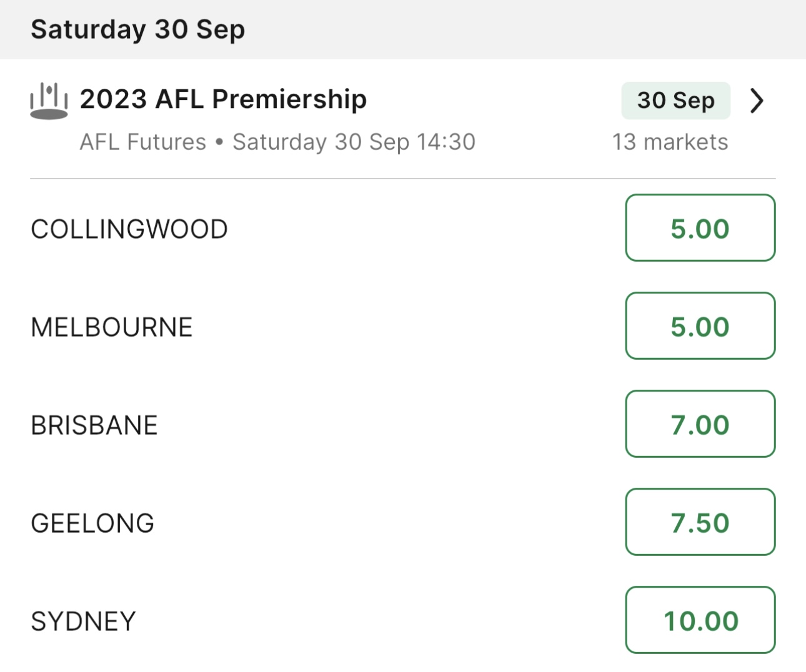Click the Saturday 30 Sep 14:30 start time
The image size is (806, 672).
click(354, 142)
